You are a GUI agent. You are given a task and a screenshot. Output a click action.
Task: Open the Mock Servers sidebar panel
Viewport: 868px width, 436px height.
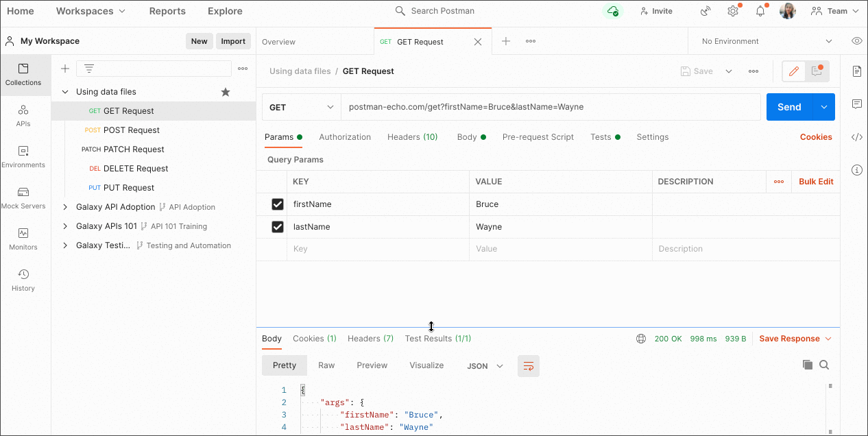tap(23, 198)
